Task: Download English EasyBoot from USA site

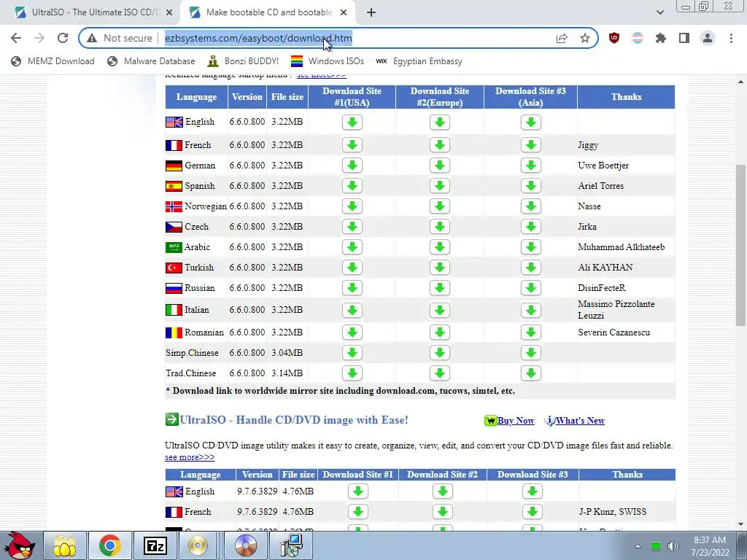Action: coord(352,122)
